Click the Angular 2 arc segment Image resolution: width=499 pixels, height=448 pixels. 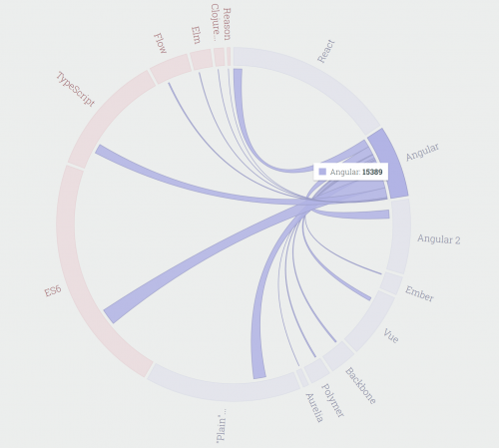point(399,236)
